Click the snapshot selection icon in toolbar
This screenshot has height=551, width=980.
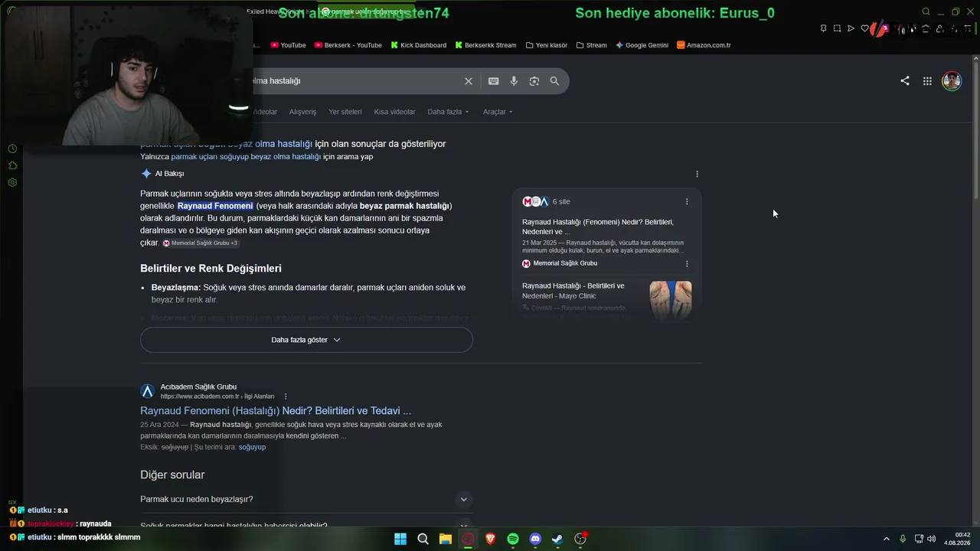837,28
